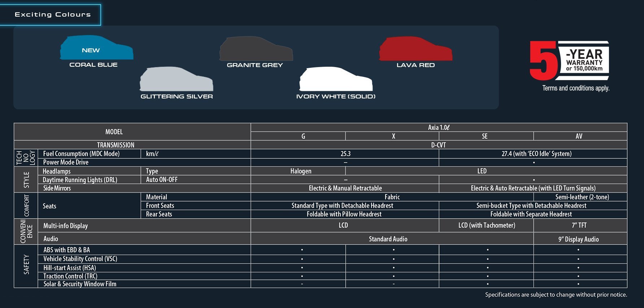The height and width of the screenshot is (308, 644).
Task: Click the 5-Year Warranty badge
Action: pos(569,61)
